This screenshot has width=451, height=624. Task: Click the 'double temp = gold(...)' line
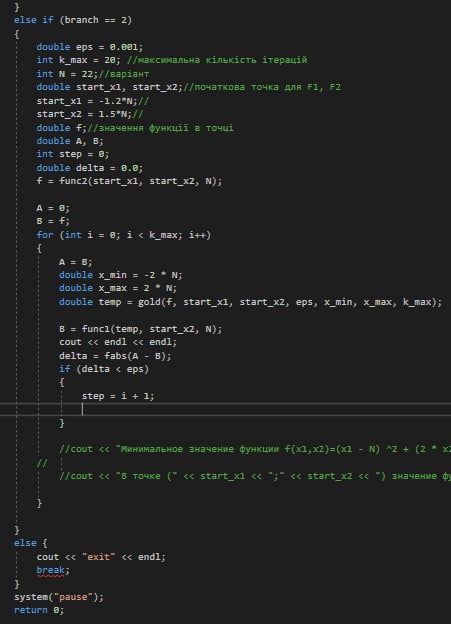pos(250,302)
